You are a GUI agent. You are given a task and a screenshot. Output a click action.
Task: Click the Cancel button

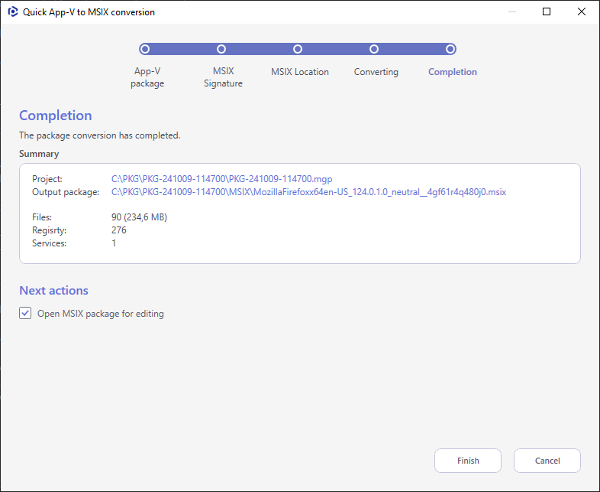coord(547,461)
